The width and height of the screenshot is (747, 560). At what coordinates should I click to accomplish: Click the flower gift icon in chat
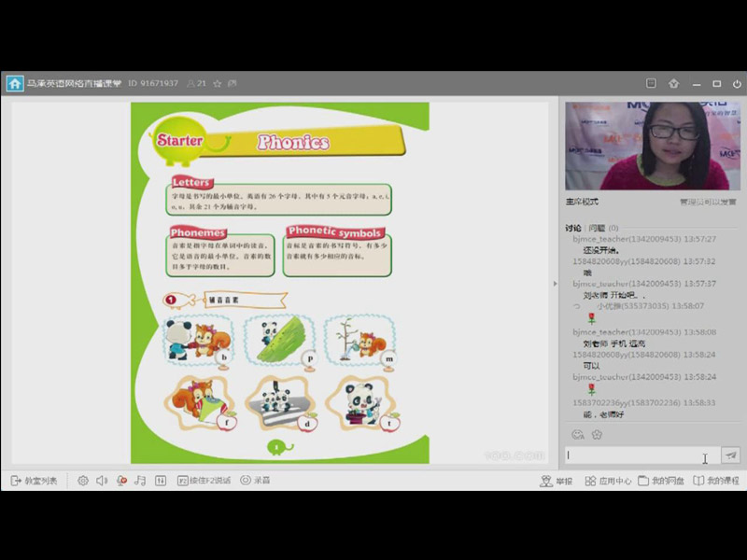(597, 434)
